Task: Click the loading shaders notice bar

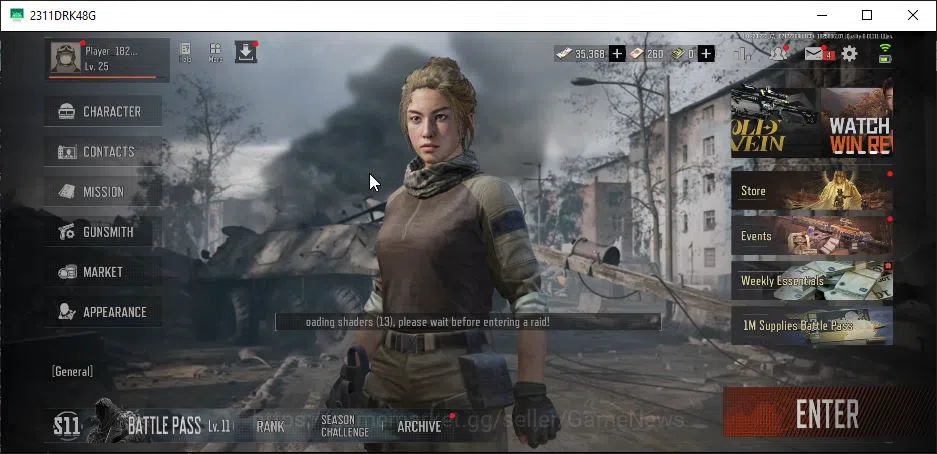Action: coord(468,322)
